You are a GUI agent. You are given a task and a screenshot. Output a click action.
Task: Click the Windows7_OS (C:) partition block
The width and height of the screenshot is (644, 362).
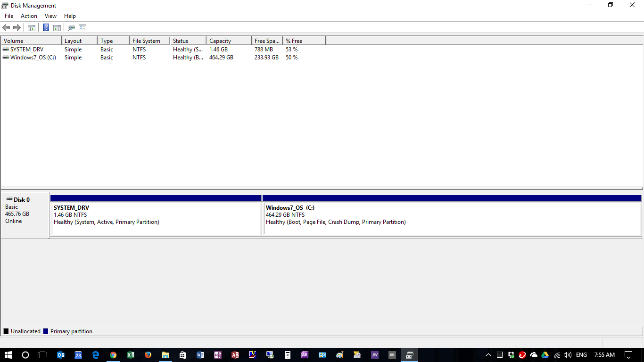452,219
